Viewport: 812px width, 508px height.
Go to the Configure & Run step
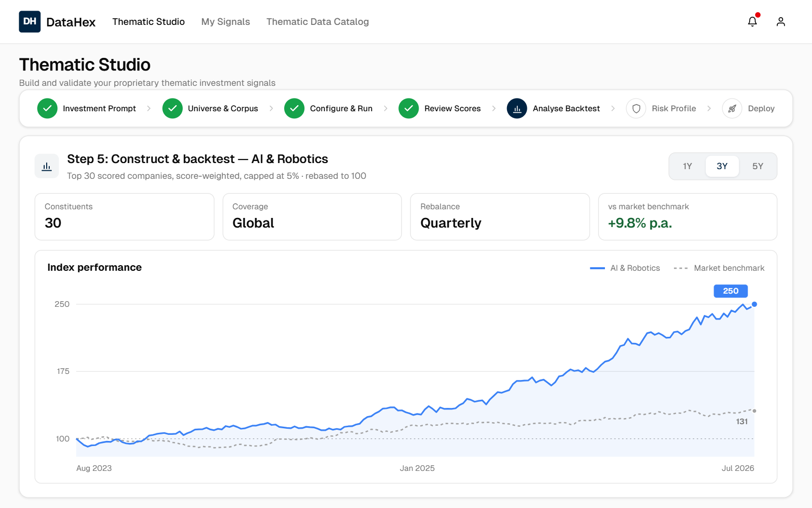point(341,108)
